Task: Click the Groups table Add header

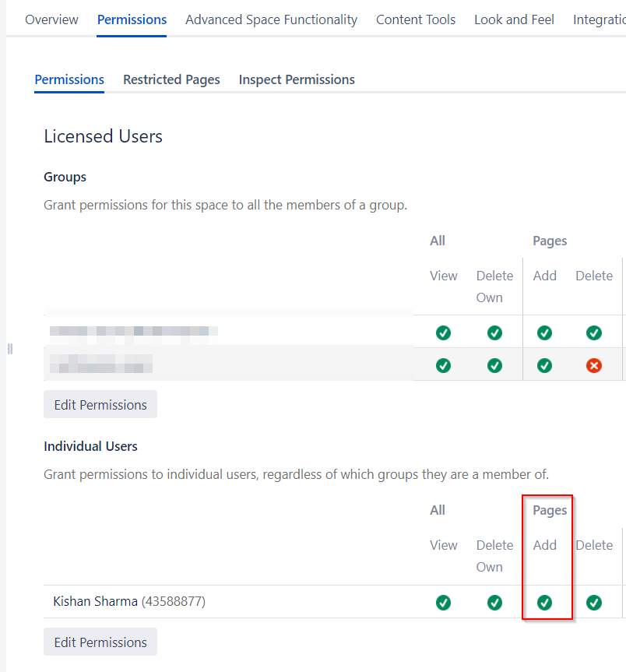Action: point(544,276)
